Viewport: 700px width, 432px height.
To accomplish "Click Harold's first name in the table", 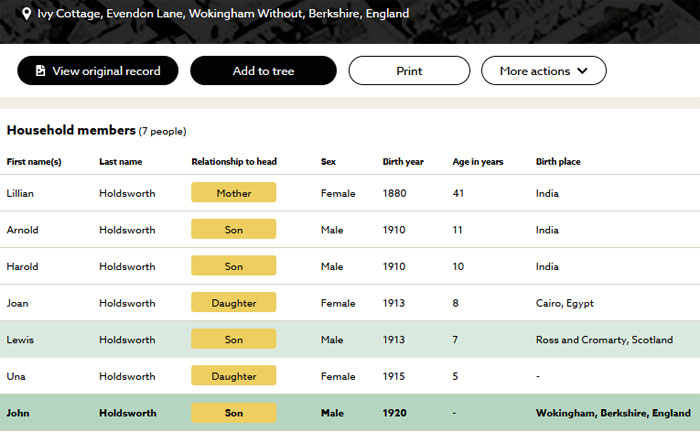I will click(22, 267).
